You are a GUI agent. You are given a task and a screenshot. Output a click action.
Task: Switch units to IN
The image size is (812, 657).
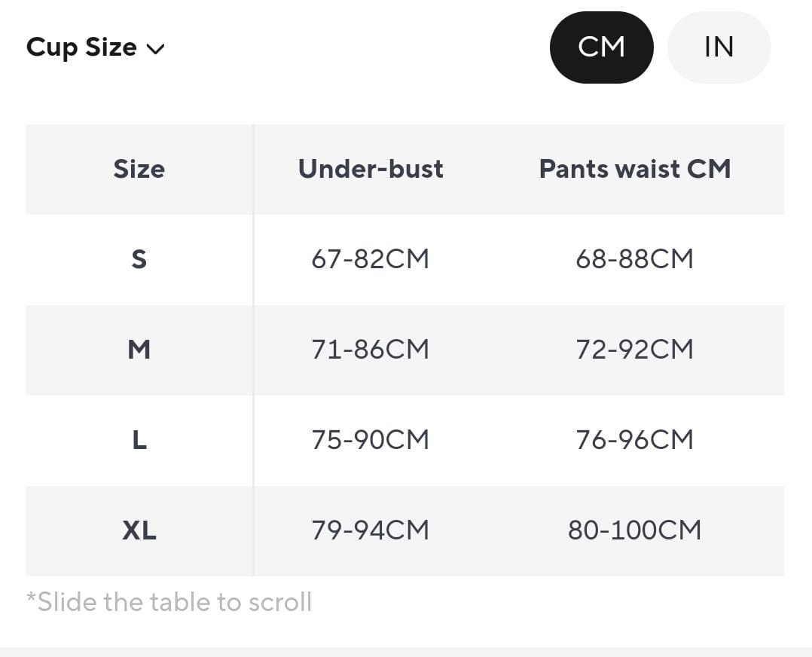tap(719, 47)
